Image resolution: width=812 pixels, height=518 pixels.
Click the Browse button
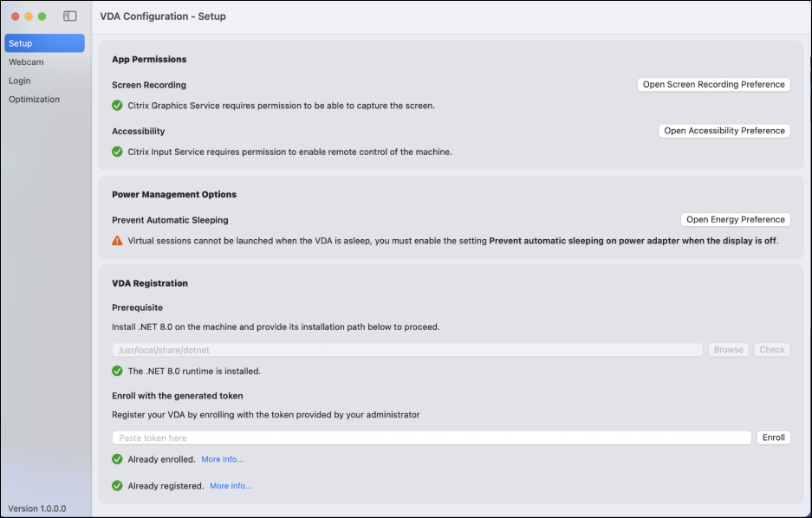point(728,350)
